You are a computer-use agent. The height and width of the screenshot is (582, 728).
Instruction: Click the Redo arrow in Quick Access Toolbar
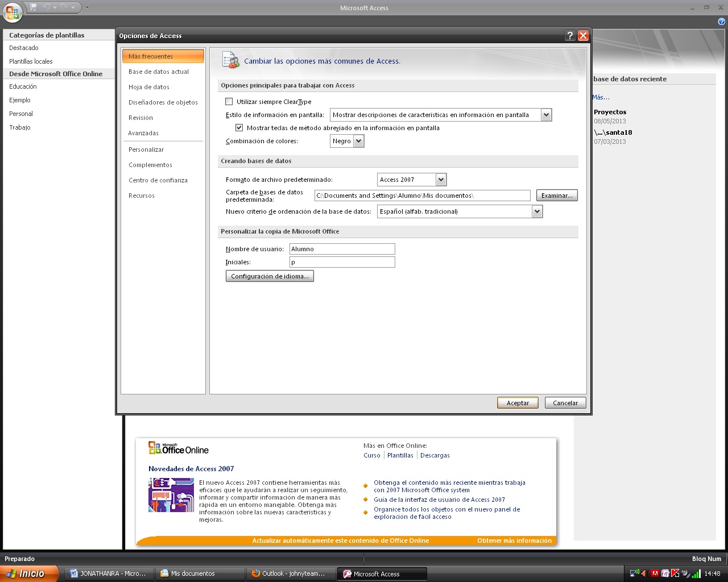click(x=64, y=7)
